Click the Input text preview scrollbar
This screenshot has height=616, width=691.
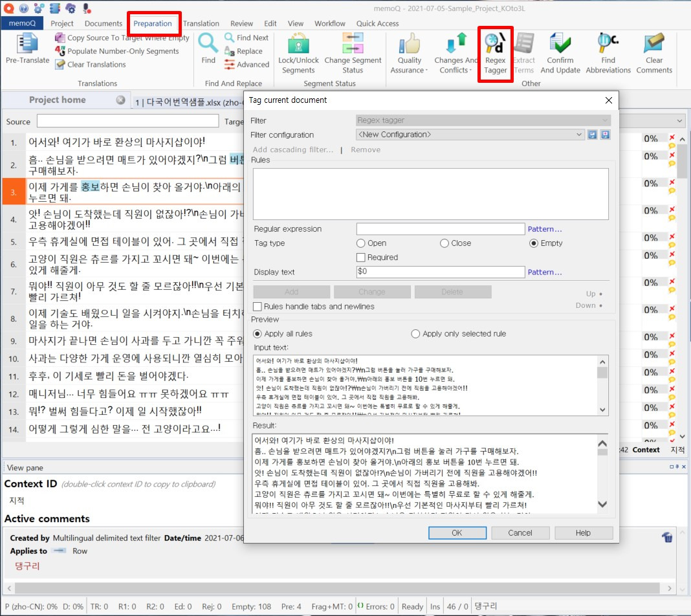click(602, 386)
